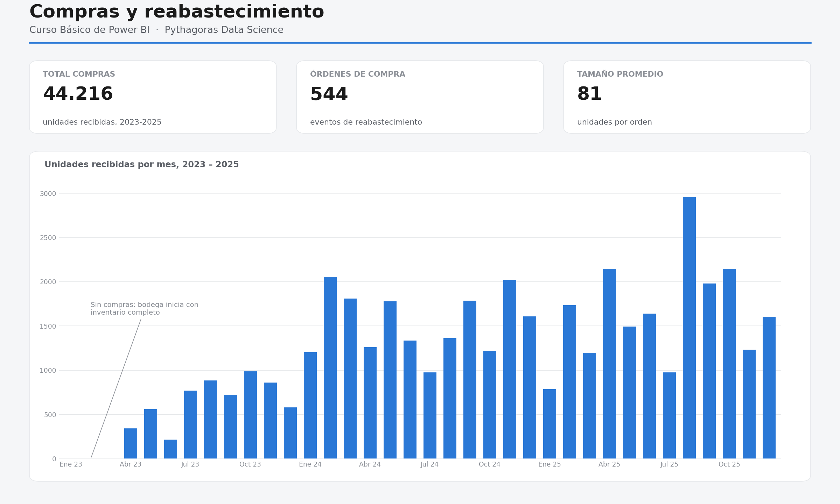Select the eventos de reabastecimiento caption
The width and height of the screenshot is (840, 504).
tap(366, 122)
